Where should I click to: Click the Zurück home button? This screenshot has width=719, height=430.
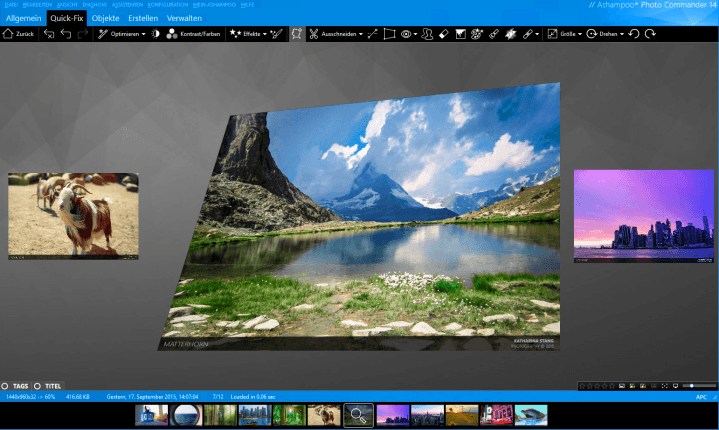tap(18, 34)
